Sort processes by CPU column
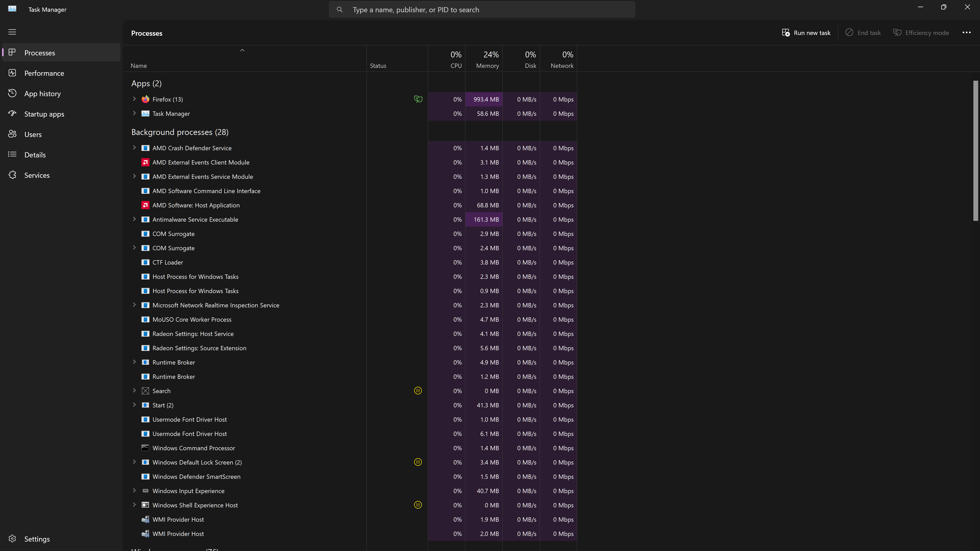 (447, 59)
